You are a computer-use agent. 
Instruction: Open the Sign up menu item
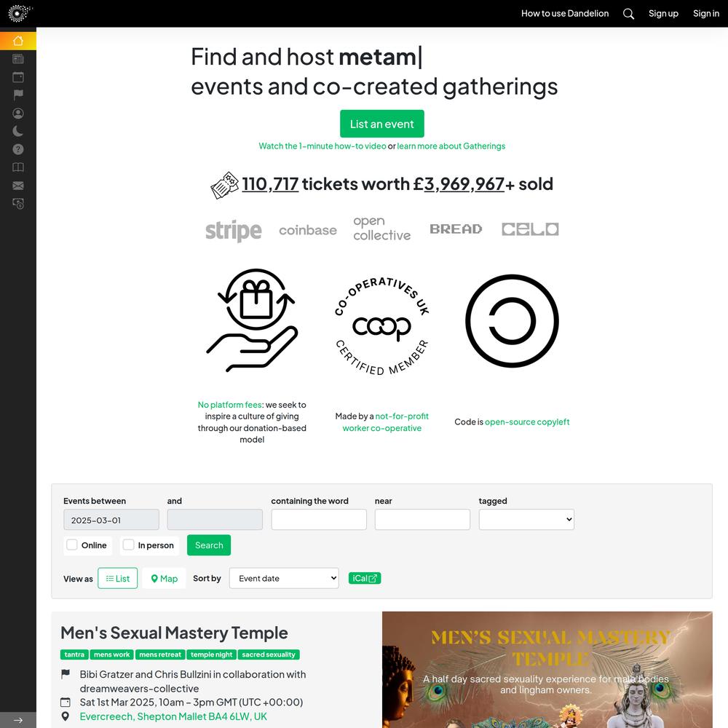click(x=663, y=13)
